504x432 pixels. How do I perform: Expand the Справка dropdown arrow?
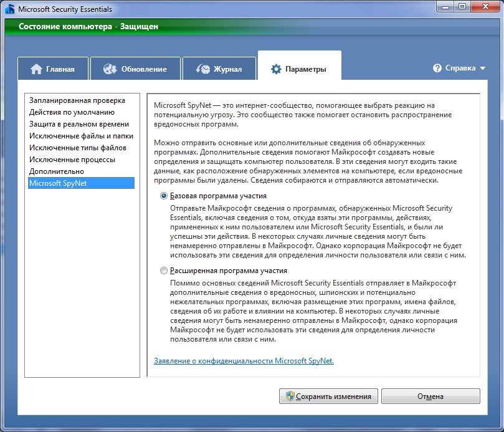(482, 68)
